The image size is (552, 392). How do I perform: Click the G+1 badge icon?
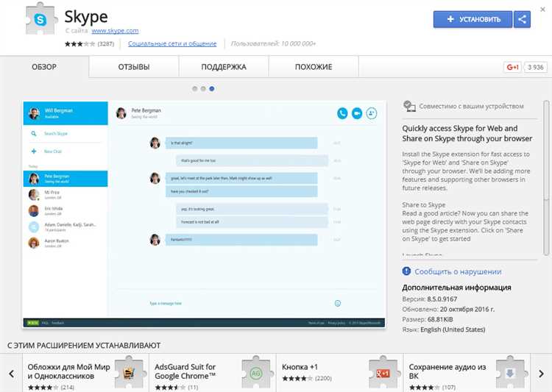[x=512, y=67]
